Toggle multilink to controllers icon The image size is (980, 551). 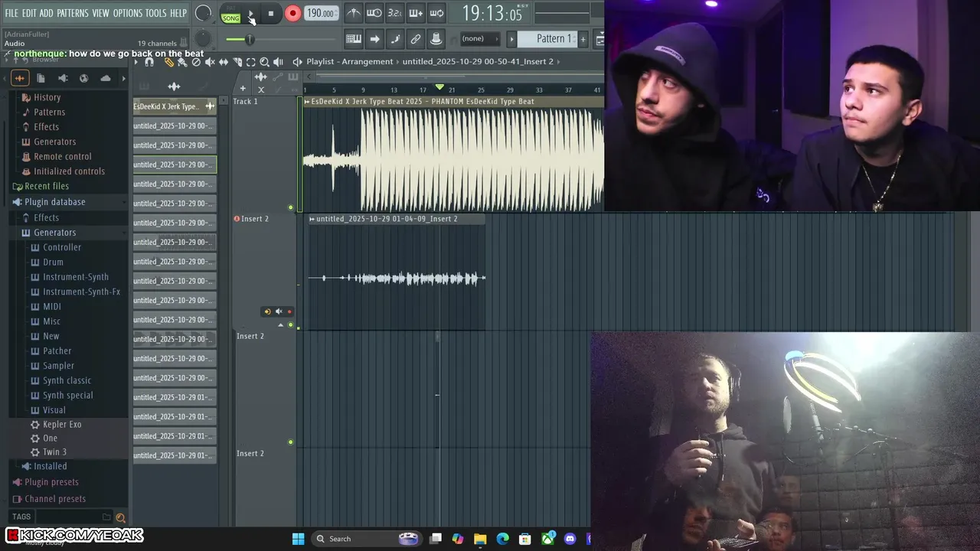[x=416, y=39]
